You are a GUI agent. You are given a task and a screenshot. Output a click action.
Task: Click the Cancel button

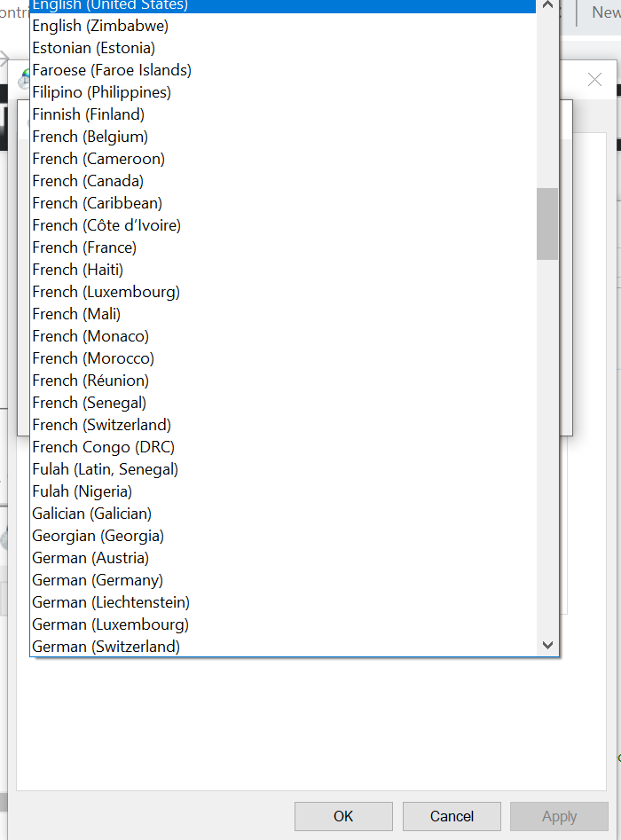452,816
